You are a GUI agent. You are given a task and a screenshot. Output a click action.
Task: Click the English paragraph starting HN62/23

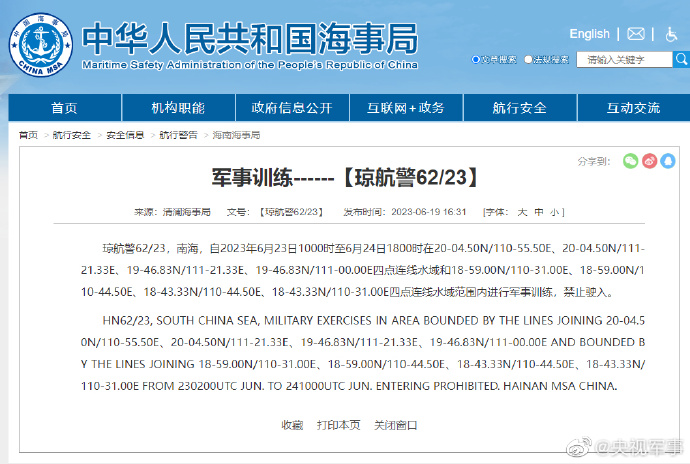(x=363, y=353)
